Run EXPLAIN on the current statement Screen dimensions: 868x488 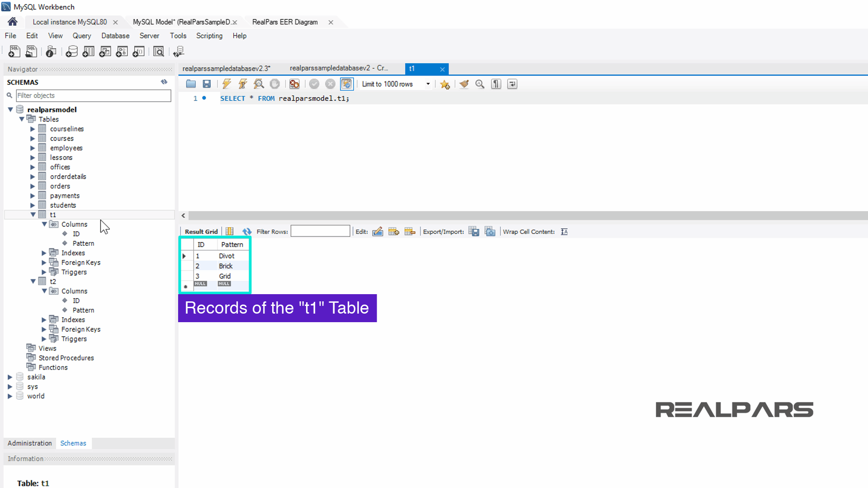[x=259, y=84]
